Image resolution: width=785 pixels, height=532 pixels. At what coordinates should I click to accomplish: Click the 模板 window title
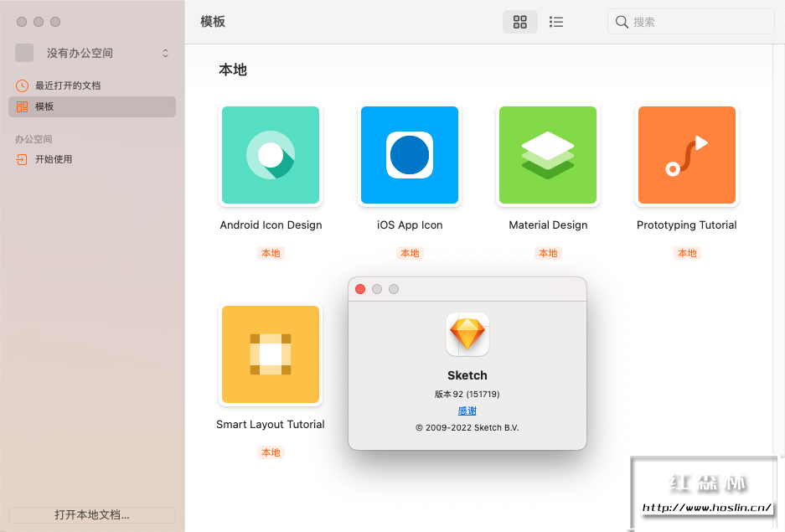click(x=213, y=22)
